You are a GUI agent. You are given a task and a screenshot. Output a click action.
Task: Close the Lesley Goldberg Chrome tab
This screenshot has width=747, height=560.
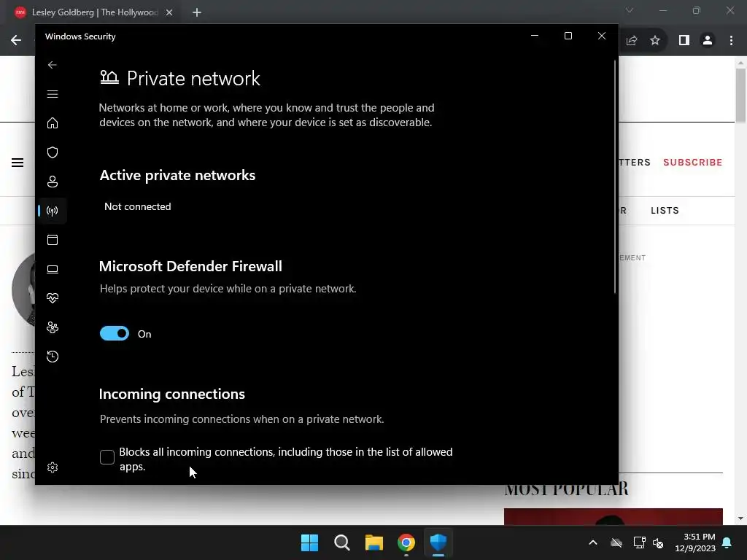coord(169,12)
